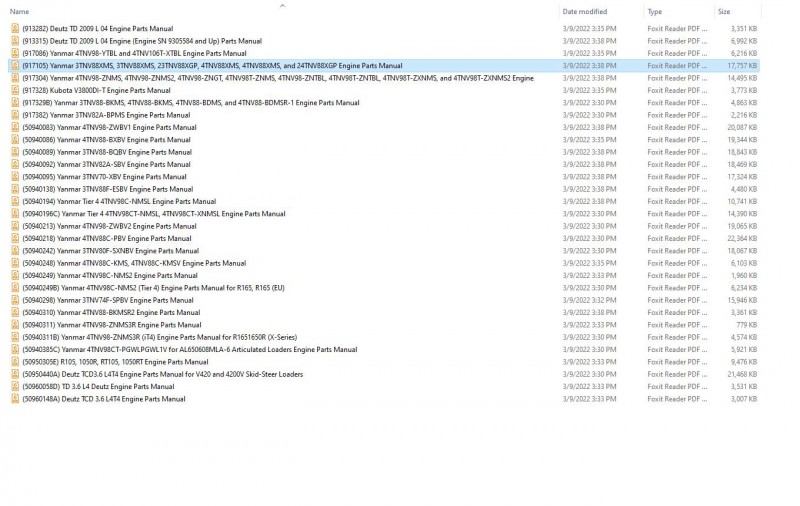Select (50940298) Yanmar 3TNV74F-SPBV Engine Parts Manual
This screenshot has width=800, height=506.
click(x=384, y=300)
